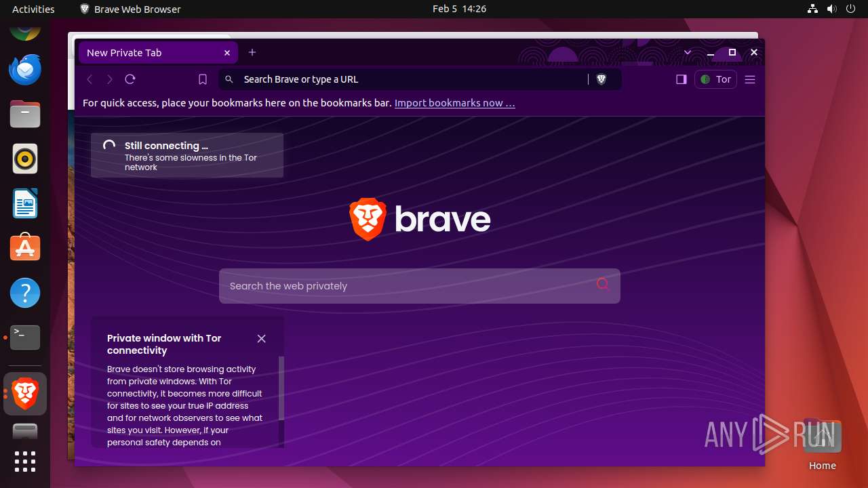
Task: Expand the tab search chevron
Action: point(688,52)
